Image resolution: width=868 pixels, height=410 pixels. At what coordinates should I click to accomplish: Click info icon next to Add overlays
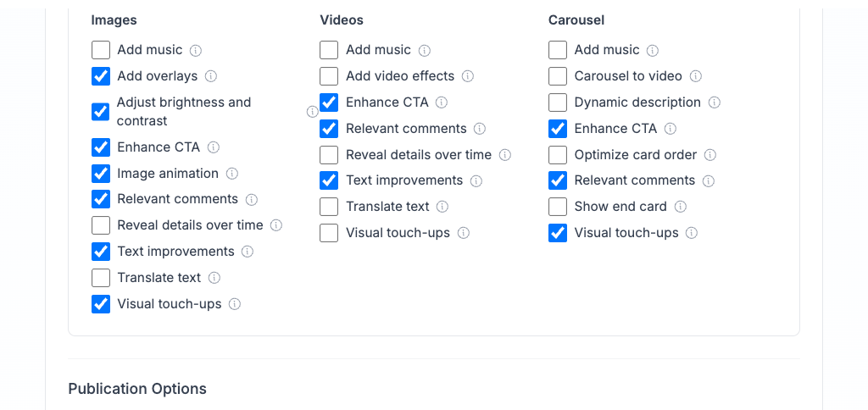click(211, 76)
